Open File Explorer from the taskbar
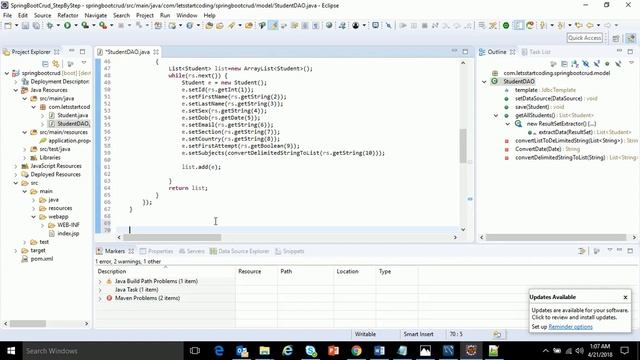Screen dimensions: 640x360 (264, 351)
